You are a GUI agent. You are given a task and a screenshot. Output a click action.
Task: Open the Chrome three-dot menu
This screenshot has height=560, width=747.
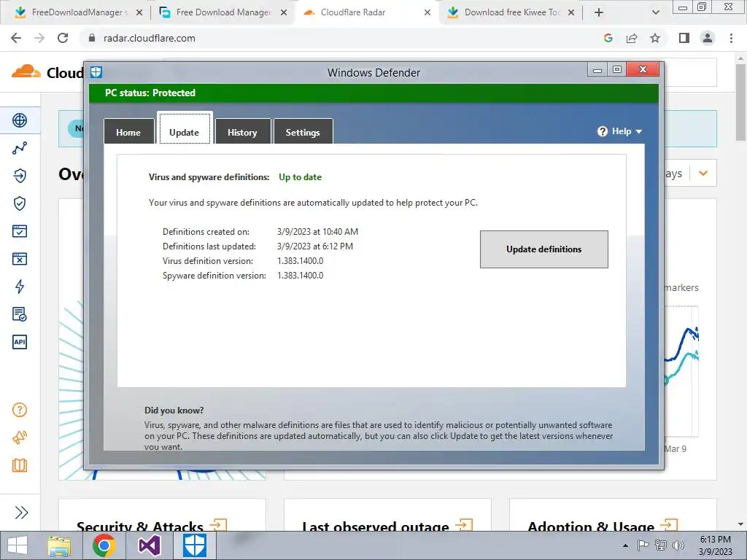click(731, 38)
